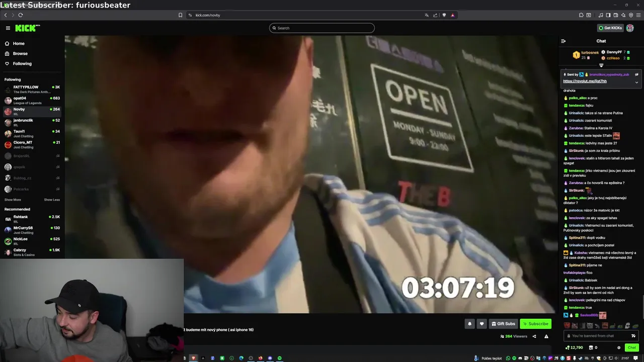This screenshot has height=362, width=644.
Task: Click the share stream icon
Action: coord(534,336)
